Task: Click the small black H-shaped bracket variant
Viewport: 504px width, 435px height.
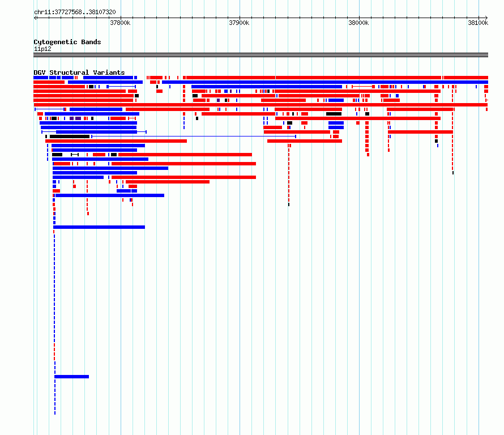Action: (x=75, y=155)
